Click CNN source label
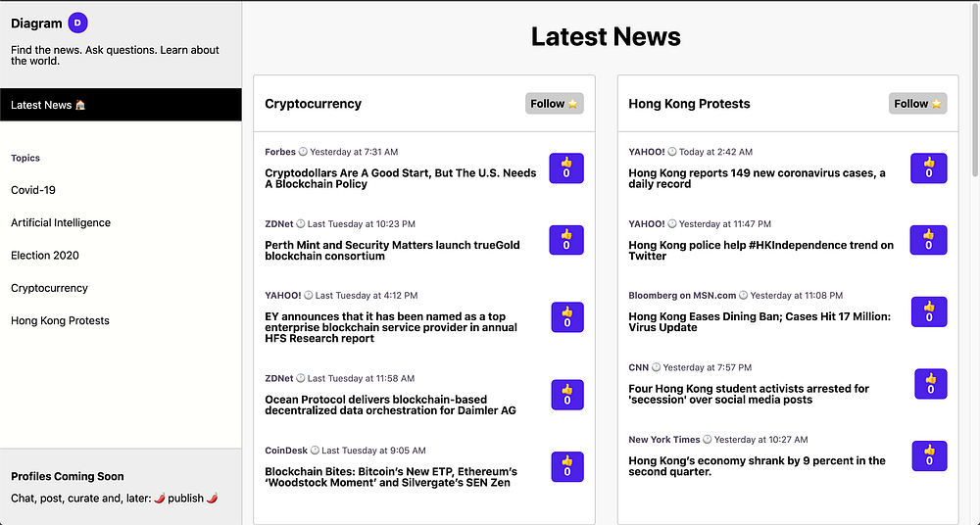Image resolution: width=980 pixels, height=525 pixels. pos(639,367)
